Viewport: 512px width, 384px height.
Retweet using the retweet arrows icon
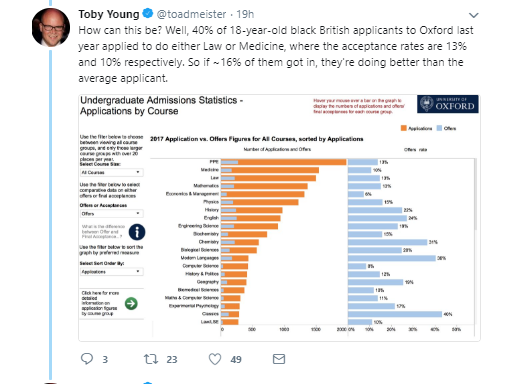(151, 359)
